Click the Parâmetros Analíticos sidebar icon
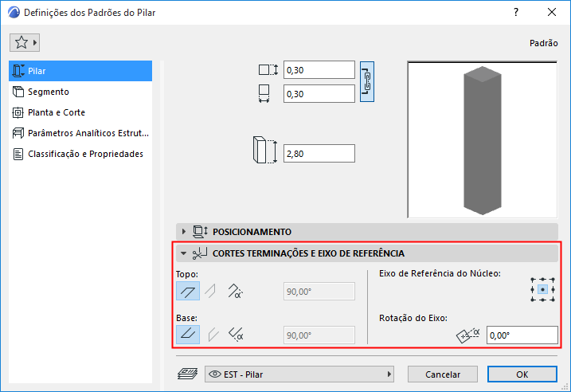The width and height of the screenshot is (571, 392). point(18,133)
